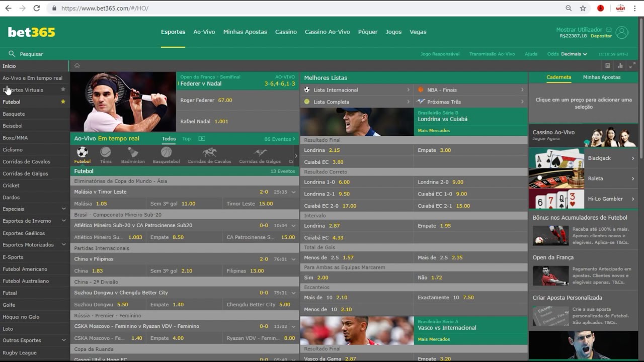Click the live video stream icon beside Top

pos(202,138)
